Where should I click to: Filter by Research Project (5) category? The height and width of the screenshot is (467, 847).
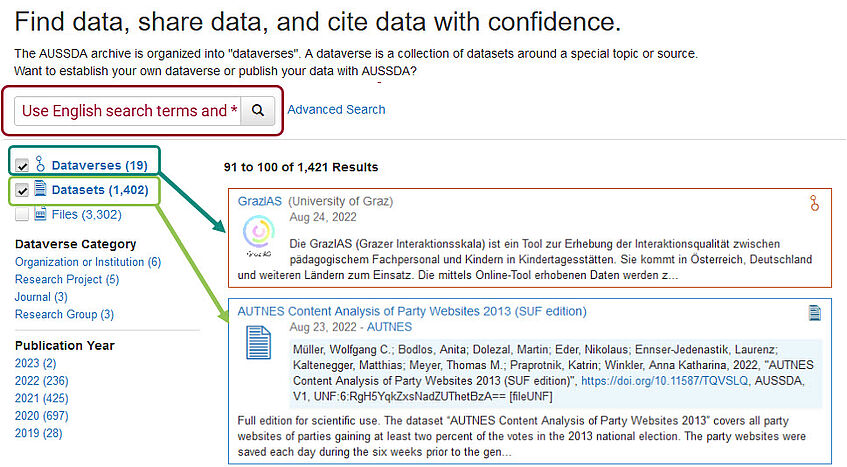click(67, 280)
